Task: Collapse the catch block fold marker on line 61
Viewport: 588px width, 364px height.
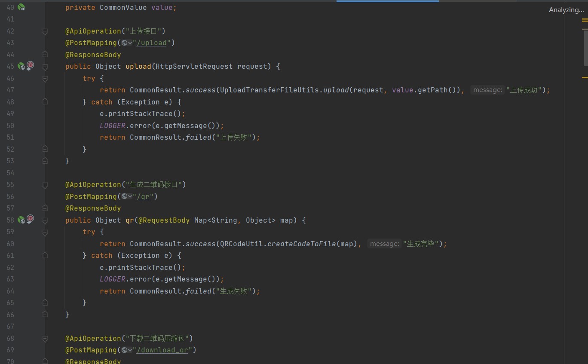Action: (x=45, y=255)
